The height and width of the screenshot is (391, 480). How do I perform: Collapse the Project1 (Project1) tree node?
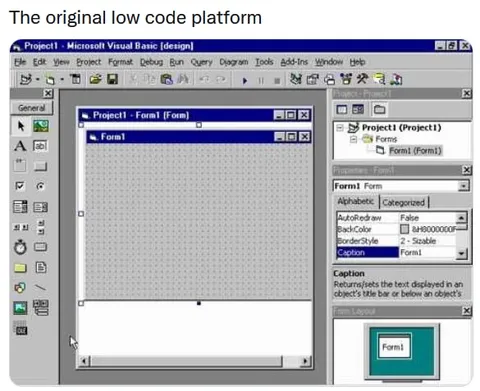340,128
